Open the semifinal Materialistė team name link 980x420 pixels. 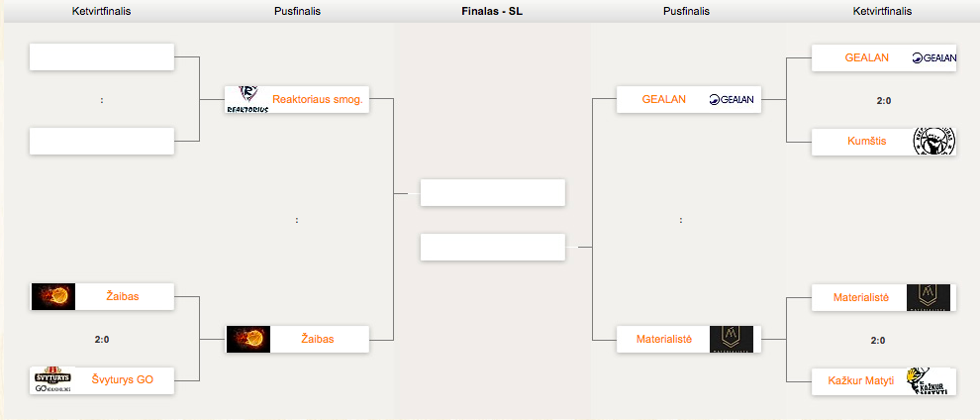(x=664, y=340)
